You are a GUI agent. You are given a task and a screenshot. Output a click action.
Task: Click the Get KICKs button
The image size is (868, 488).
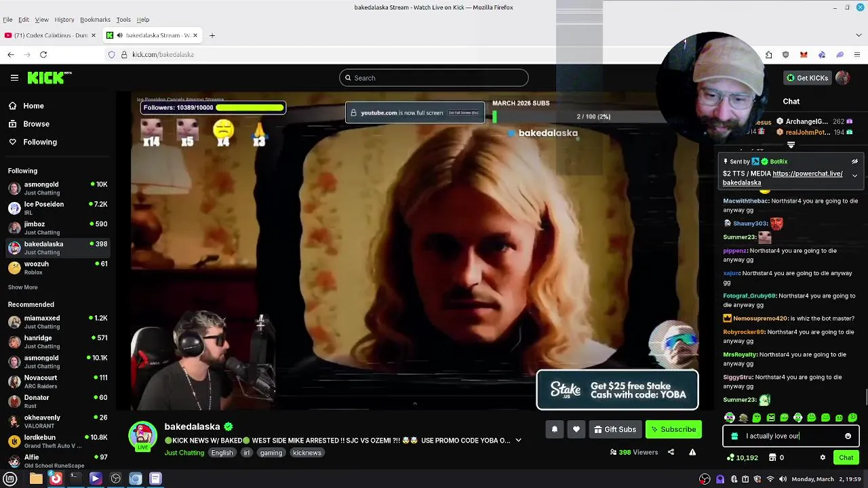pos(807,78)
